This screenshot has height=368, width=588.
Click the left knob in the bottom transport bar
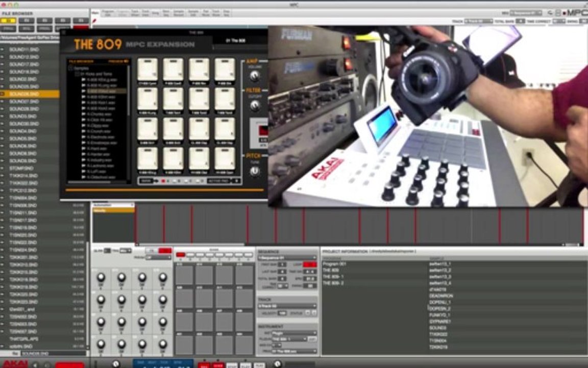click(x=116, y=364)
